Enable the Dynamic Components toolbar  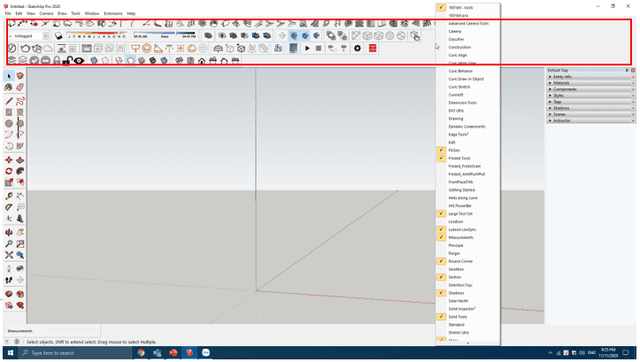468,127
